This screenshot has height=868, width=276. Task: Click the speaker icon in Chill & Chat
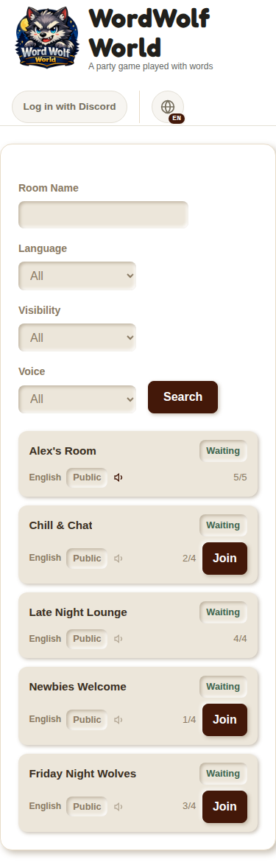pyautogui.click(x=118, y=558)
